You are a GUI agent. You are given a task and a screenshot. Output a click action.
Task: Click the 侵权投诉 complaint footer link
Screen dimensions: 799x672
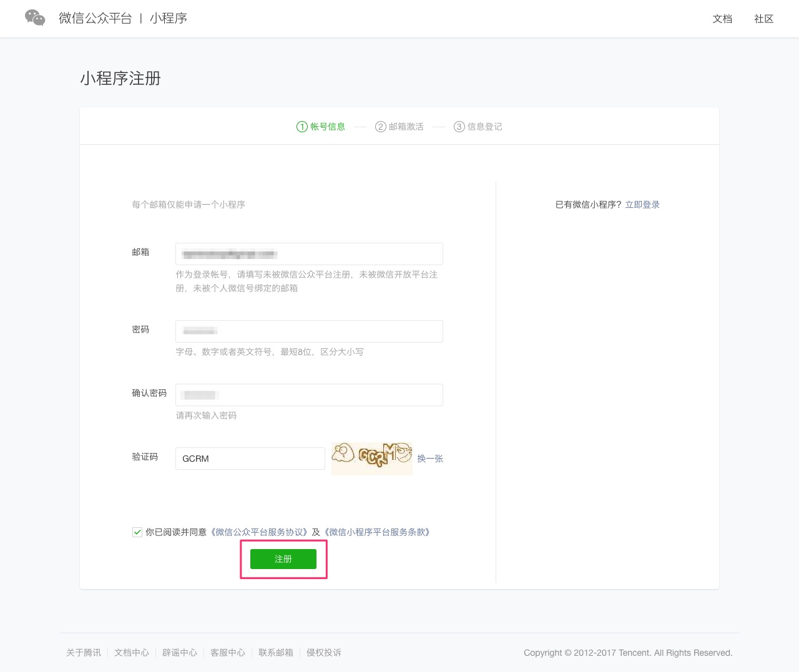click(x=323, y=652)
